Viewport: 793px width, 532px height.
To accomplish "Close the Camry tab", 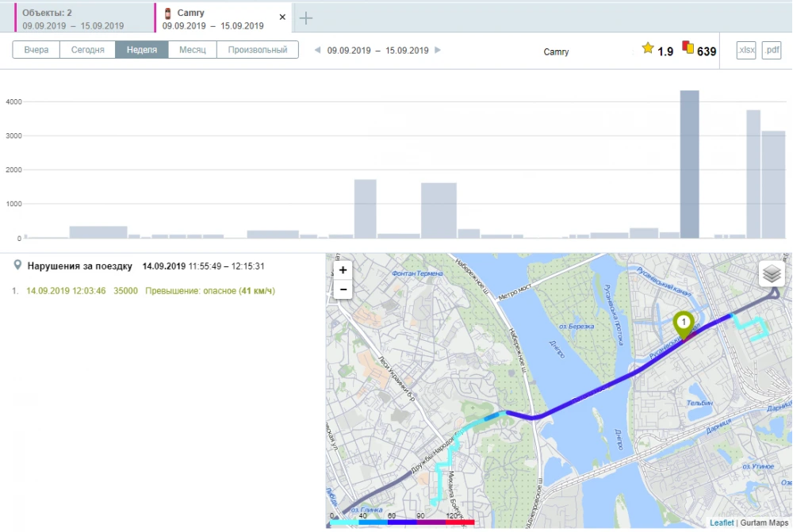I will pos(282,17).
